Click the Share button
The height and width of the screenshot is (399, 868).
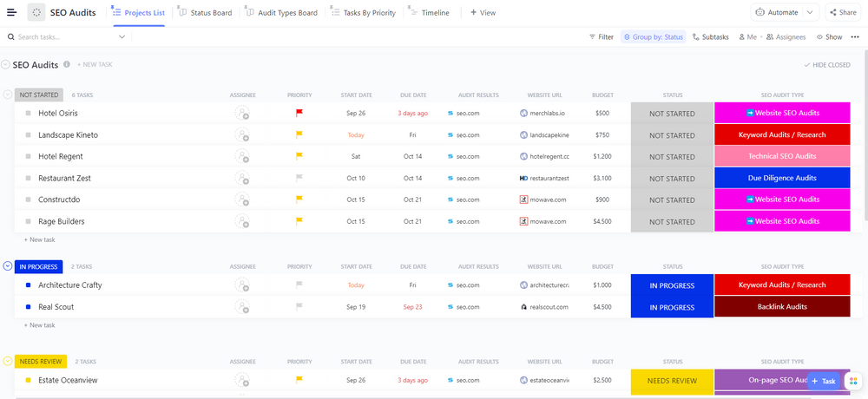pos(843,12)
